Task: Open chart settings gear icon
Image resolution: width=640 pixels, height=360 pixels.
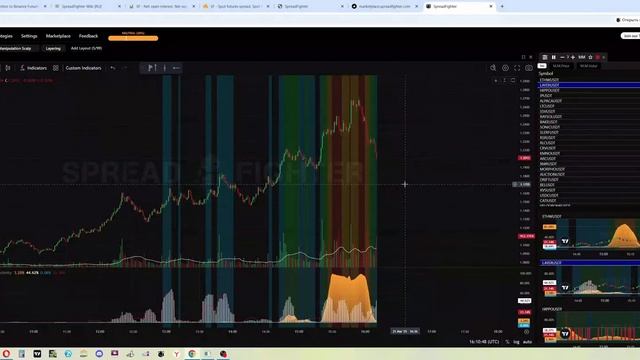Action: pyautogui.click(x=505, y=68)
